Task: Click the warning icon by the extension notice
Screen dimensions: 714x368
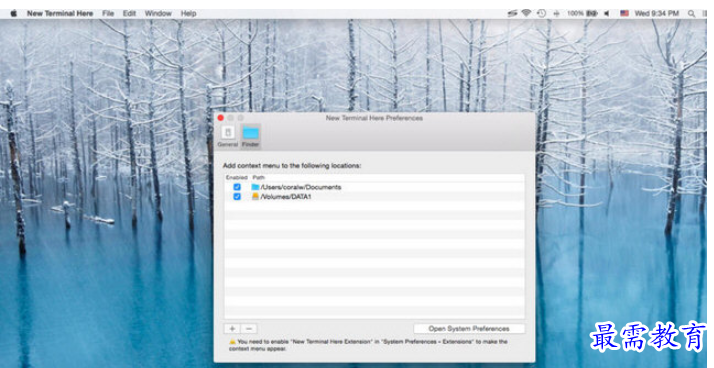Action: (233, 342)
